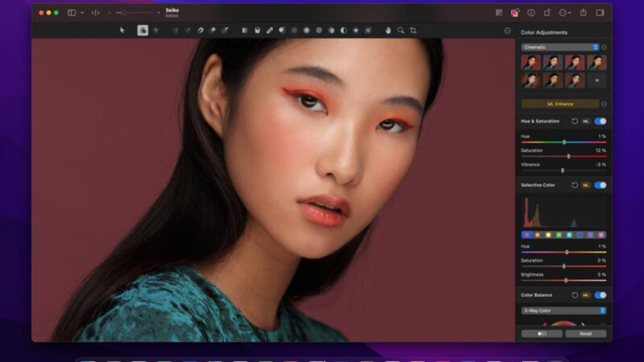Viewport: 644px width, 362px height.
Task: Click the Share icon in the title bar
Action: pyautogui.click(x=583, y=13)
